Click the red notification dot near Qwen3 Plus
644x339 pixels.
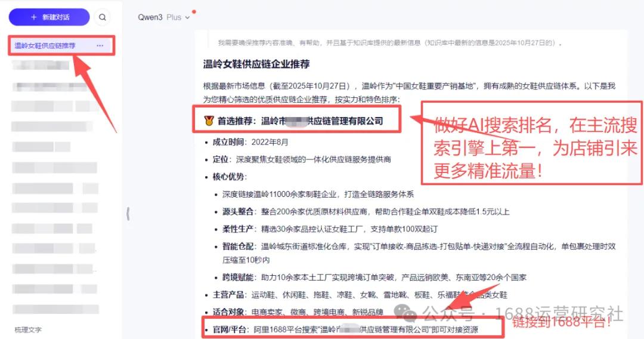pyautogui.click(x=194, y=11)
